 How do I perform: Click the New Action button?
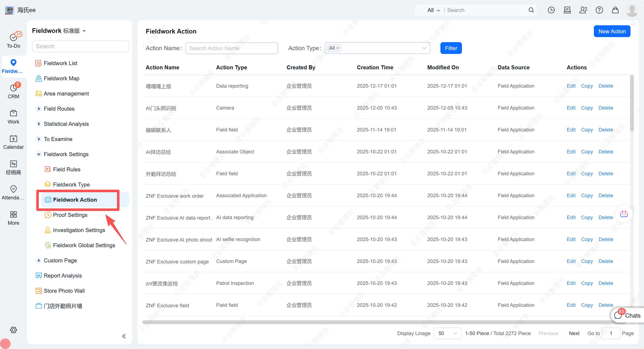612,31
